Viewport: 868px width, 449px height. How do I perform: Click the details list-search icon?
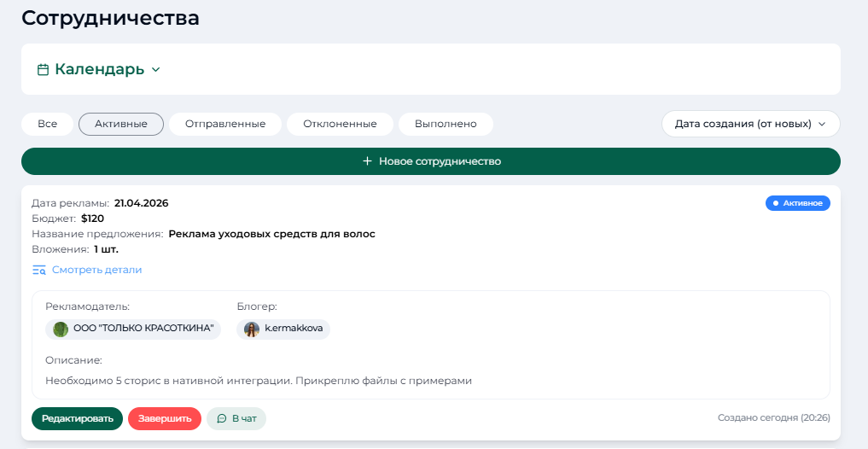pos(38,271)
